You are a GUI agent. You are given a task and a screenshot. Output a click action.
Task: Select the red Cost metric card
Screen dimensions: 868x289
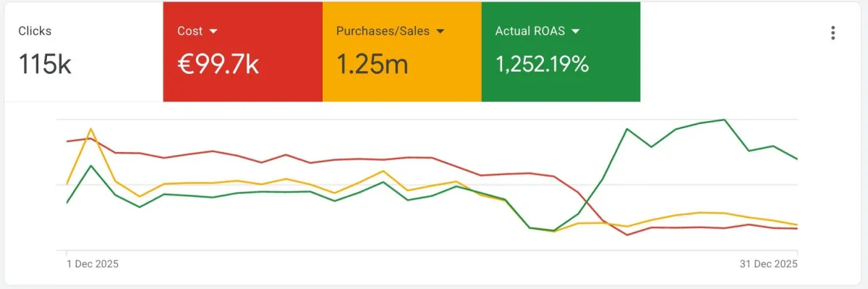[242, 51]
